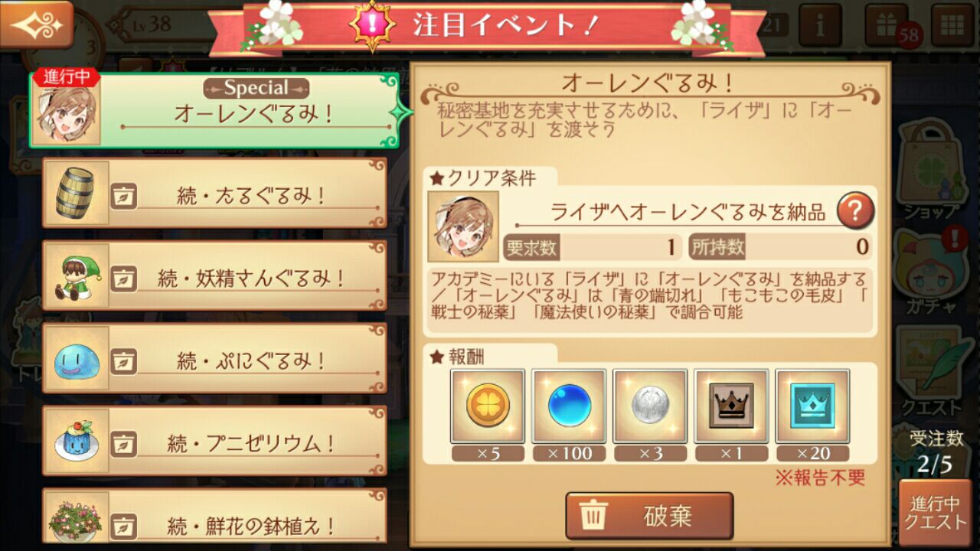Screen dimensions: 980x551
Task: Click the red question mark help icon
Action: tap(855, 210)
